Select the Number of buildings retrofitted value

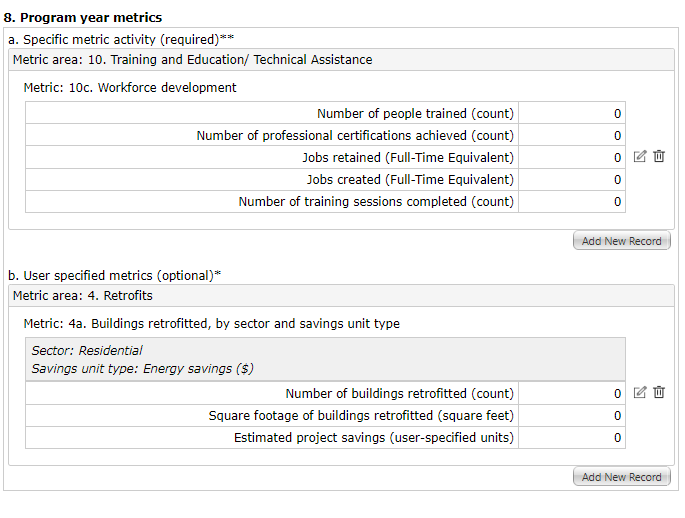click(572, 394)
